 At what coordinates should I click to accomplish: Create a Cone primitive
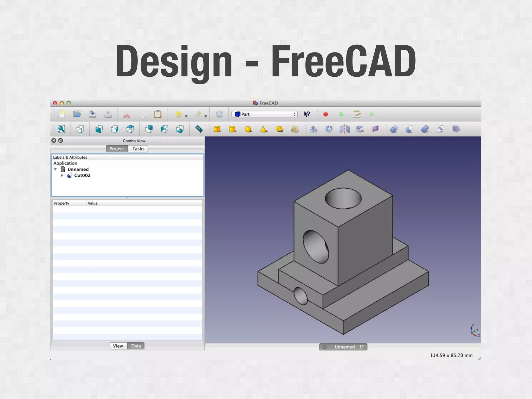(x=264, y=129)
